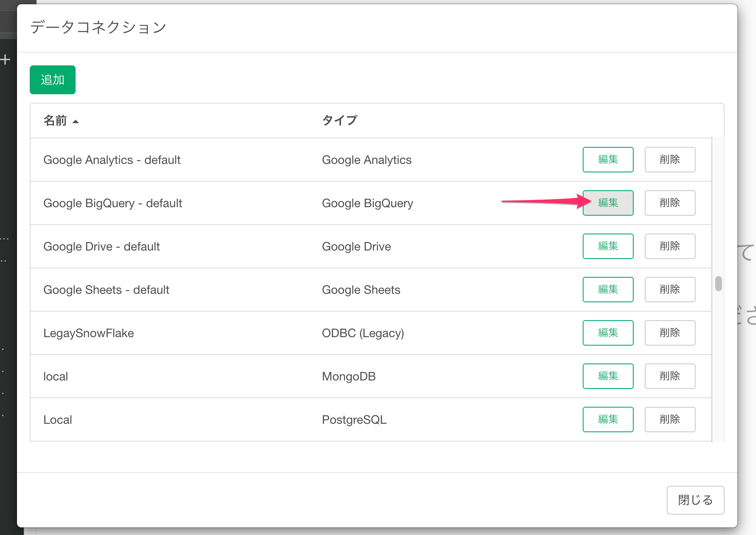
Task: Click the green 追加 (Add) button
Action: pos(53,80)
